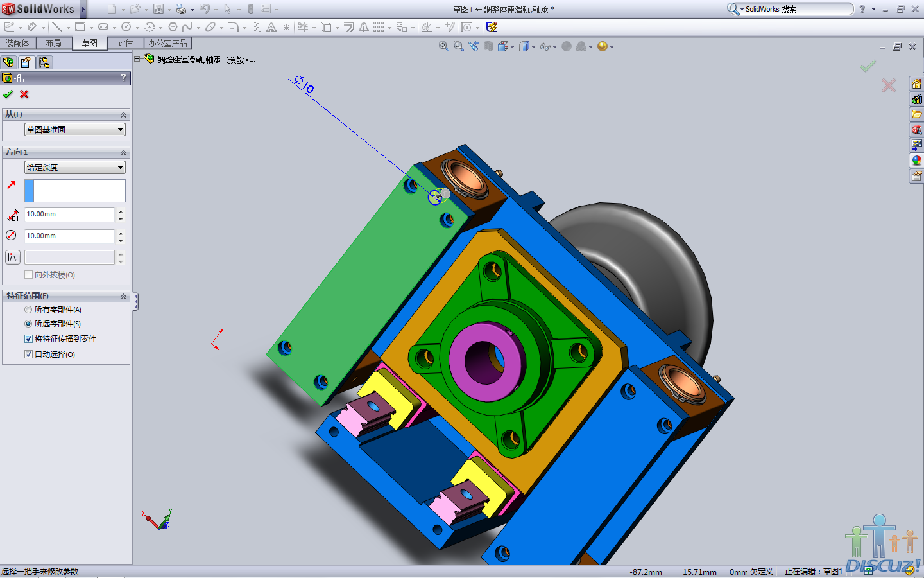Select the Slot sketch tool
Screen dimensions: 924x578
103,27
